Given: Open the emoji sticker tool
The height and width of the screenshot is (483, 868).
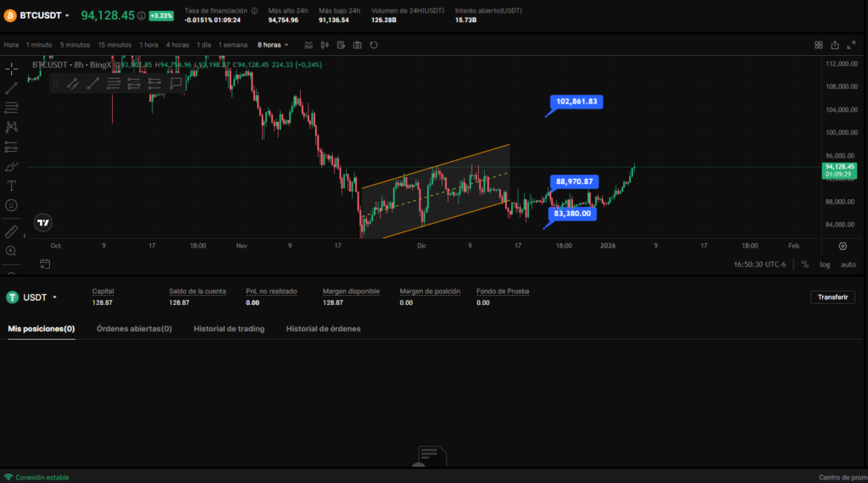Looking at the screenshot, I should click(x=12, y=205).
